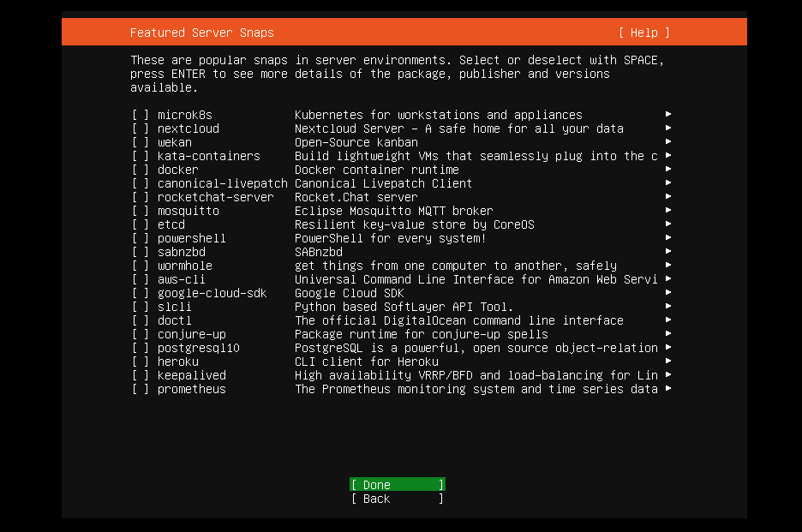Enable the powershell snap checkbox
802x532 pixels.
click(140, 238)
